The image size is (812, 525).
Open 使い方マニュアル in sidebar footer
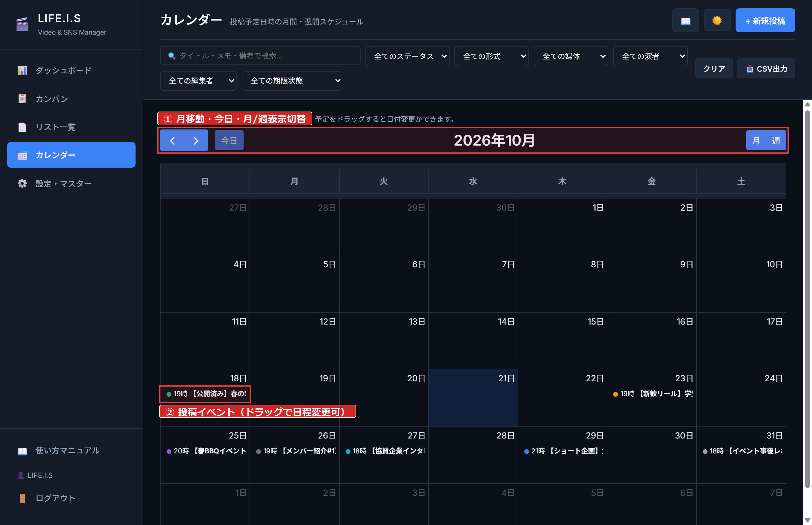tap(71, 451)
